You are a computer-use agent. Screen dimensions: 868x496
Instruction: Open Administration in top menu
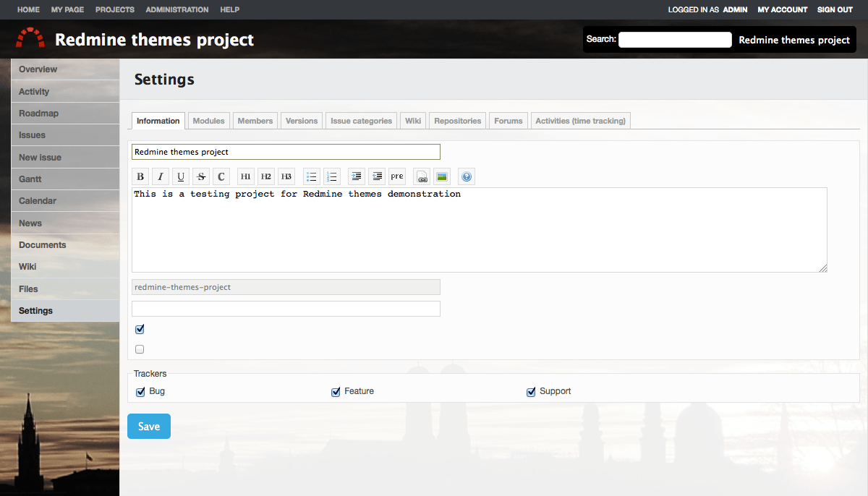click(177, 9)
